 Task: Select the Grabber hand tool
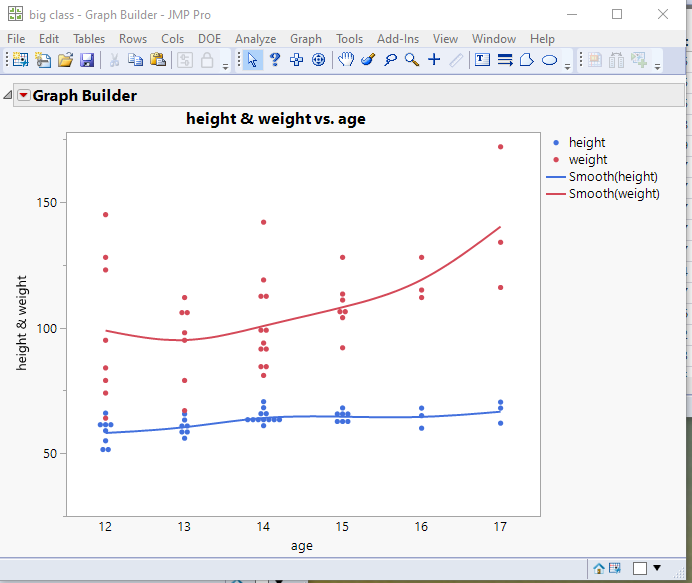tap(346, 59)
